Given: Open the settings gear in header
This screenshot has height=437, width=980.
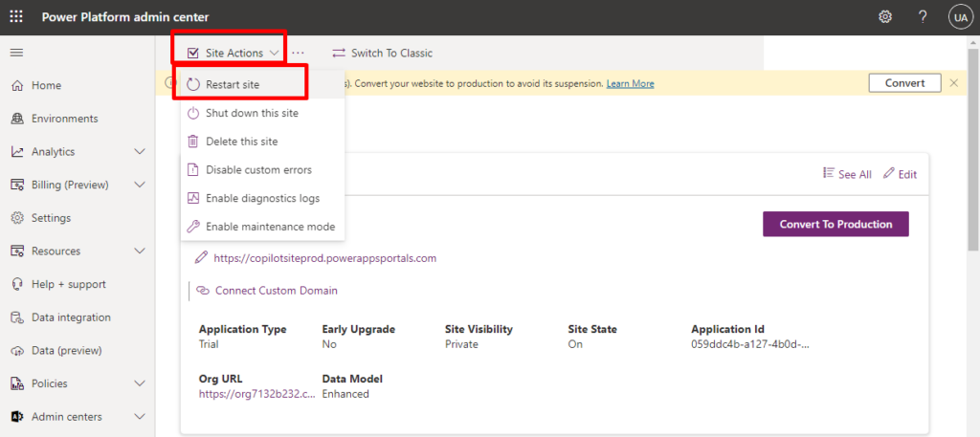Looking at the screenshot, I should 885,17.
